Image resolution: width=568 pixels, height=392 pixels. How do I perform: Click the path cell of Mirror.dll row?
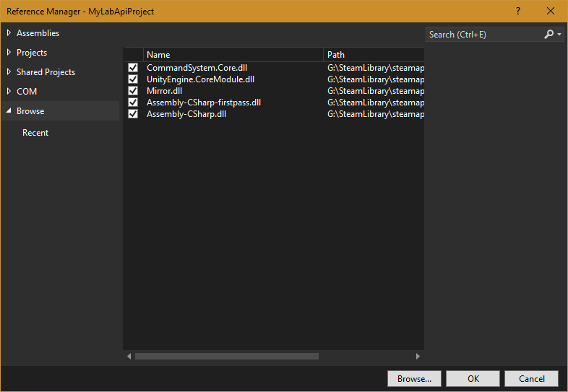376,91
